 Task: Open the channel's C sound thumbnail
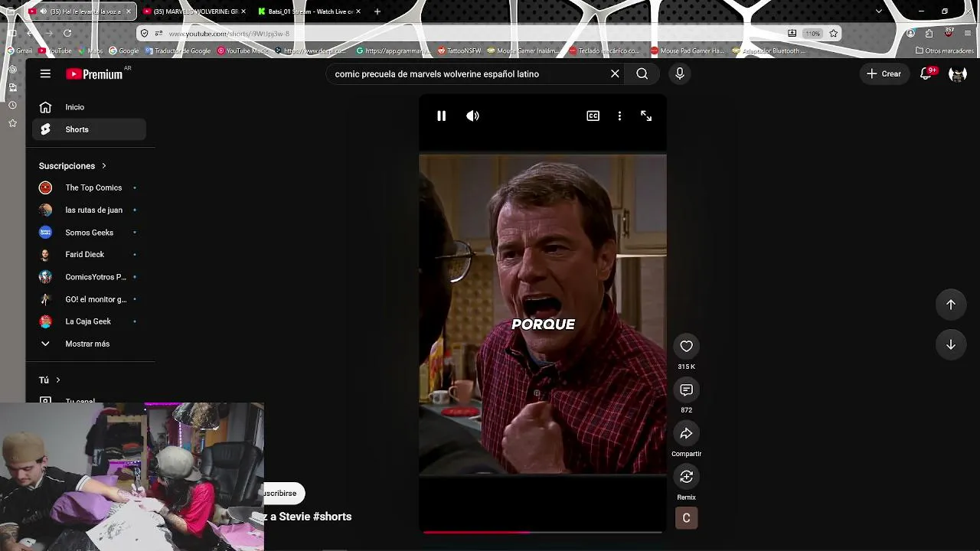(x=686, y=518)
